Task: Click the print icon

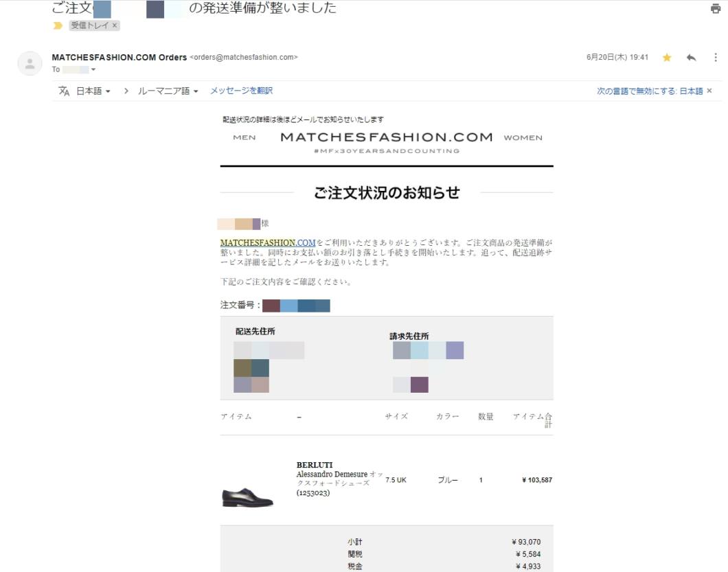Action: [716, 8]
